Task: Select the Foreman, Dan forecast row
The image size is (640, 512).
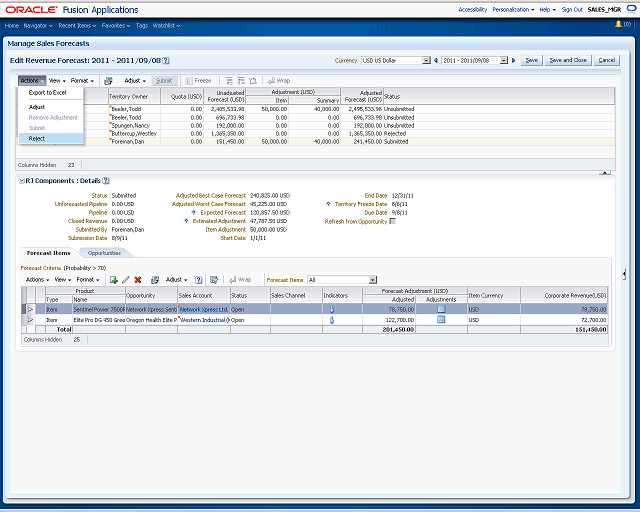Action: (315, 142)
